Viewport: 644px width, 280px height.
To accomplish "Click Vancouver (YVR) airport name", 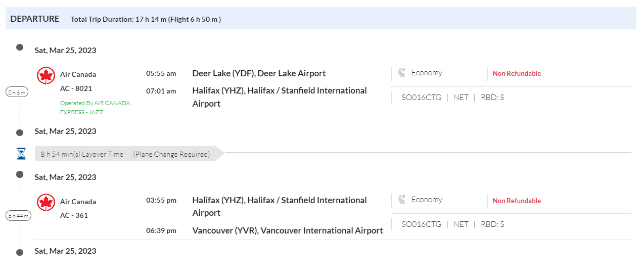I will [x=287, y=230].
